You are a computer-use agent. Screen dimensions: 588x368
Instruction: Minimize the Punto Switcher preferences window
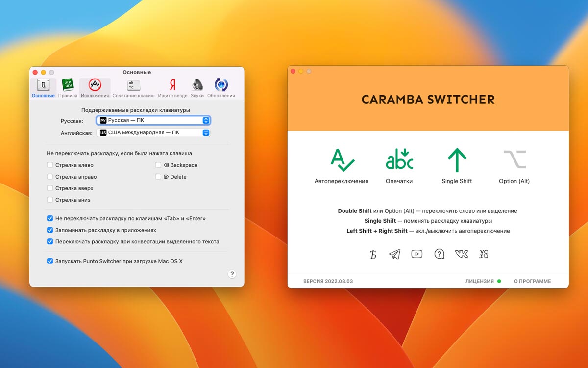coord(43,72)
